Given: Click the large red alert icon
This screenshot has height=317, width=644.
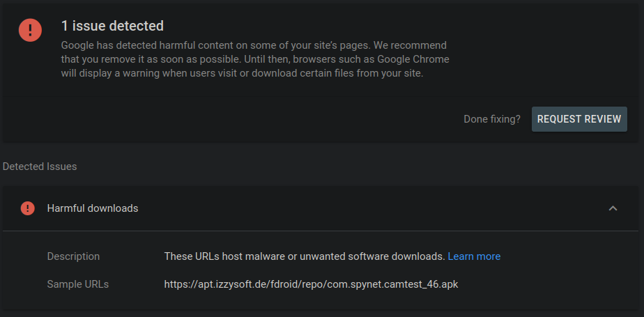Looking at the screenshot, I should tap(30, 30).
